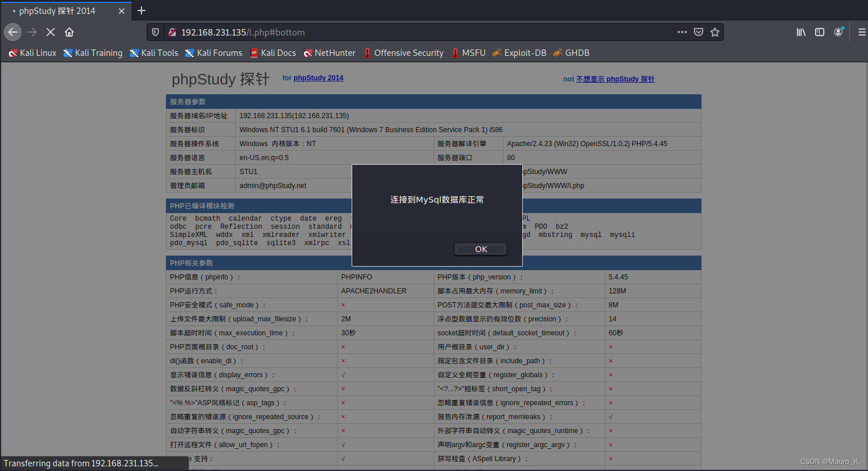
Task: Click the PHP已编译模块检测 section header
Action: click(x=433, y=206)
